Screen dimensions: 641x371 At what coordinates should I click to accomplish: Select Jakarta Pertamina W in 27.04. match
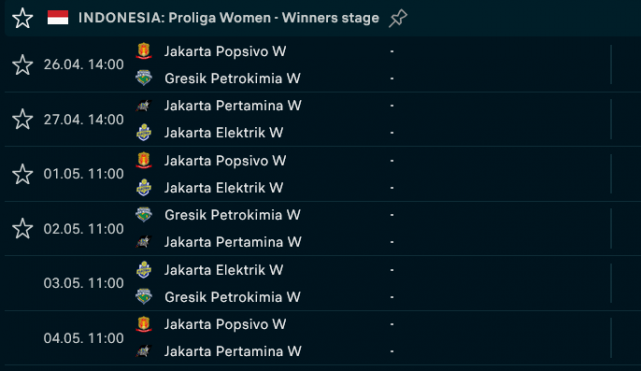pyautogui.click(x=233, y=105)
